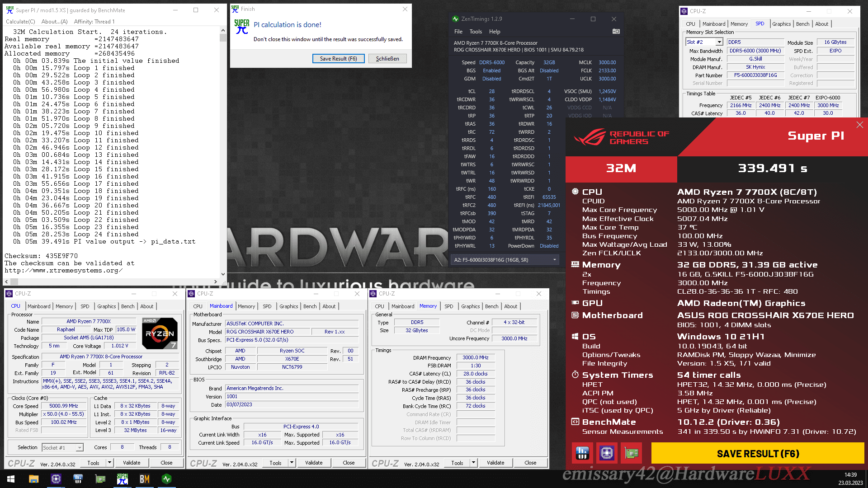Image resolution: width=868 pixels, height=488 pixels.
Task: Click Super PI vertical scrollbar down arrow
Action: [223, 274]
